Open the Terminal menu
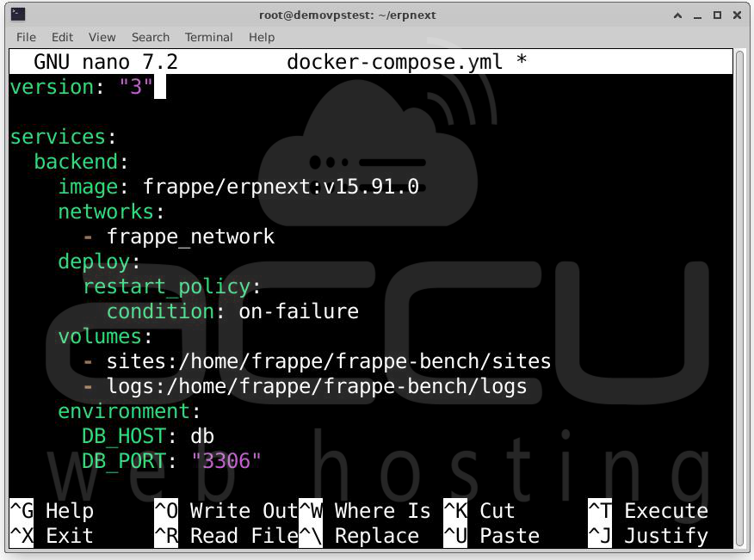This screenshot has height=560, width=754. point(208,37)
